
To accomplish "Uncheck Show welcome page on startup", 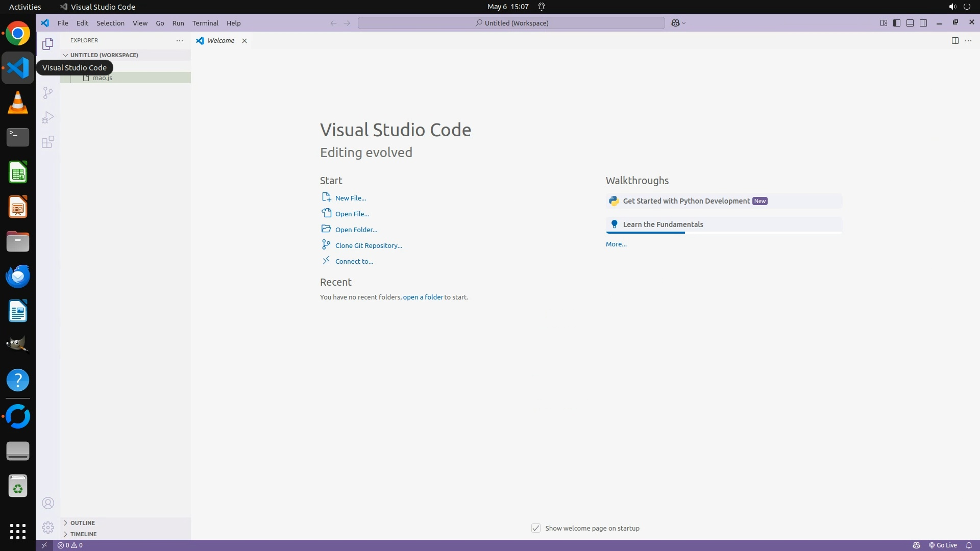I will tap(535, 528).
